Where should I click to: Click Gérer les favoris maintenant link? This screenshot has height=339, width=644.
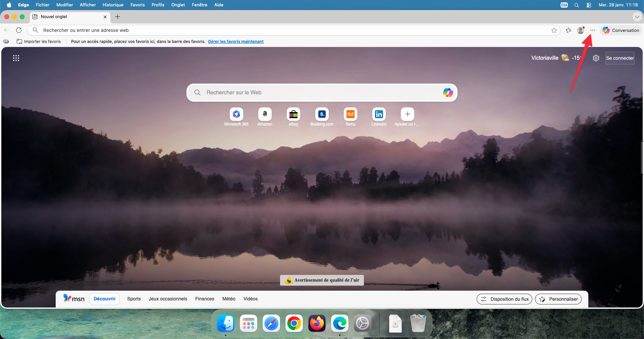[x=236, y=42]
